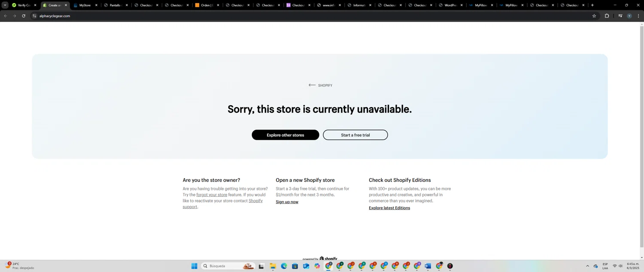This screenshot has height=272, width=644.
Task: Switch to the Orden tab
Action: [207, 5]
